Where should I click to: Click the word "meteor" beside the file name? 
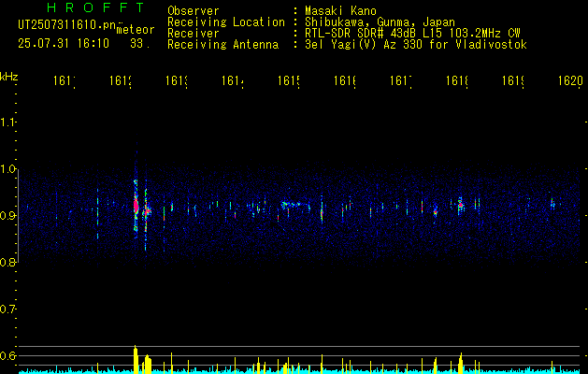tap(136, 30)
